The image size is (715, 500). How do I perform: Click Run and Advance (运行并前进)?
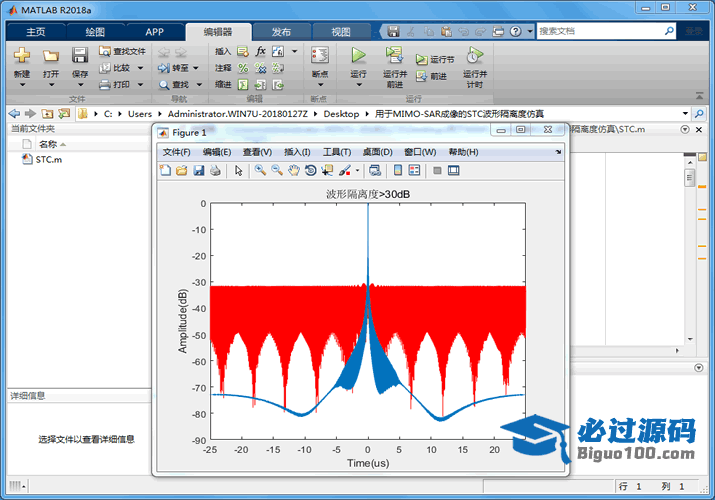click(394, 67)
